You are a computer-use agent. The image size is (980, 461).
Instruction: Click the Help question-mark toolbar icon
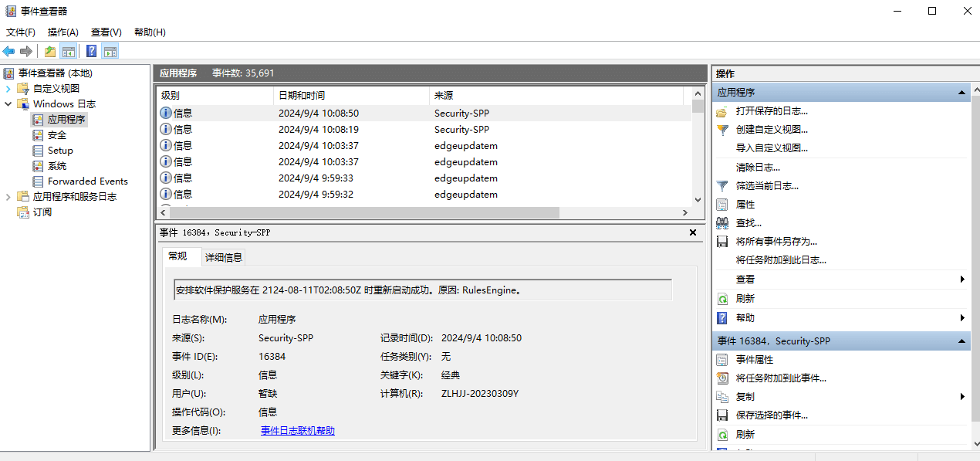point(90,51)
